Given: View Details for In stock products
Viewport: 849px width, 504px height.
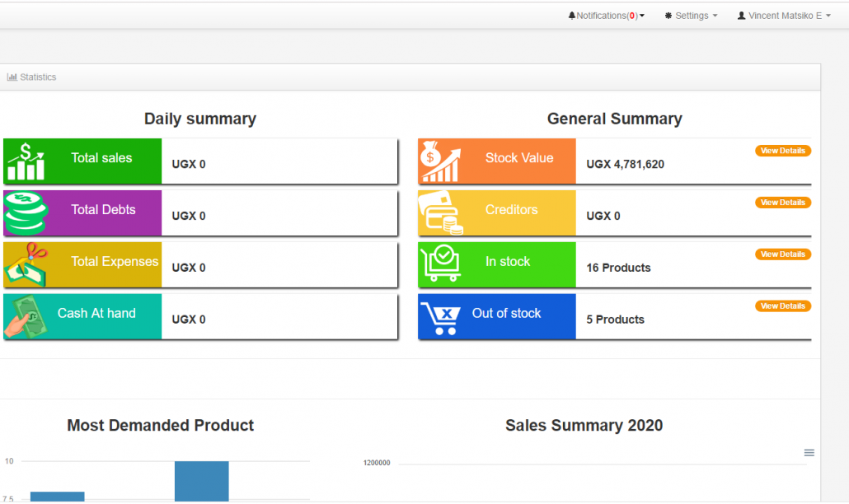Looking at the screenshot, I should (x=782, y=254).
